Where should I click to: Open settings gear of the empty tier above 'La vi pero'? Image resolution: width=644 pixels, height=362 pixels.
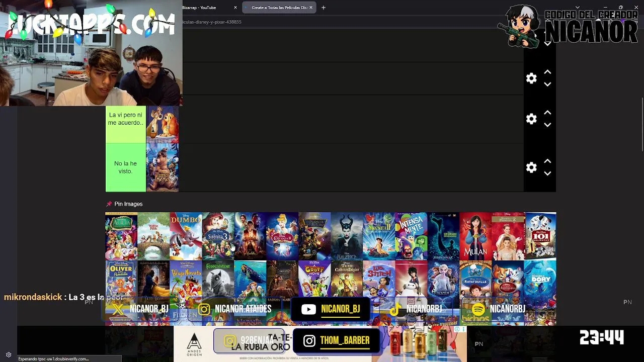coord(531,78)
